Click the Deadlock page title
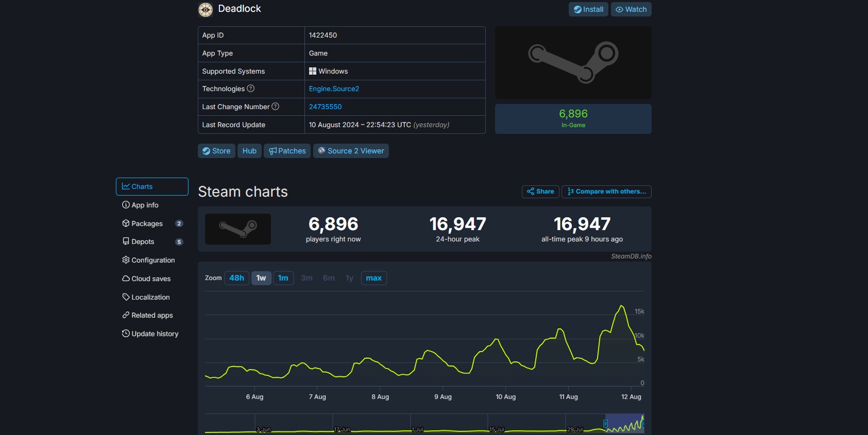The height and width of the screenshot is (435, 868). tap(240, 9)
